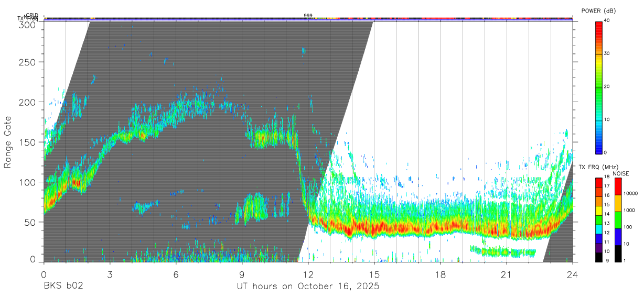Image resolution: width=644 pixels, height=297 pixels.
Task: Click the 9 label on TX FRQ scale
Action: point(606,260)
